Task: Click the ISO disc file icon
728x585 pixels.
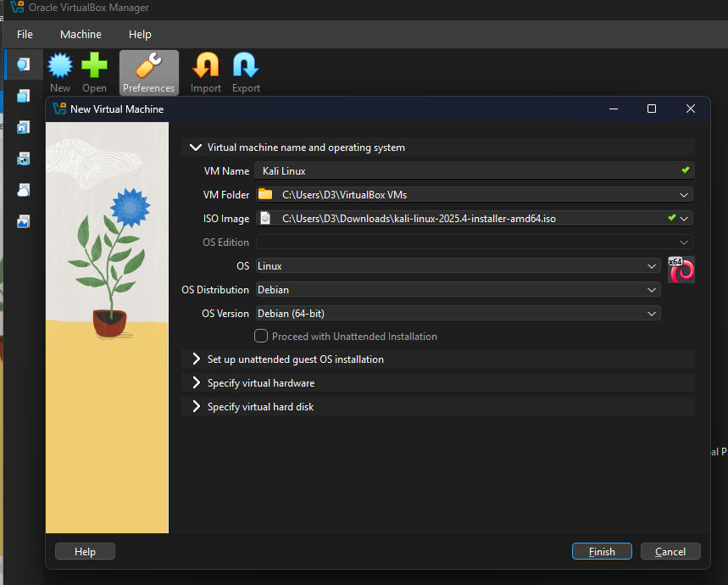Action: (x=265, y=218)
